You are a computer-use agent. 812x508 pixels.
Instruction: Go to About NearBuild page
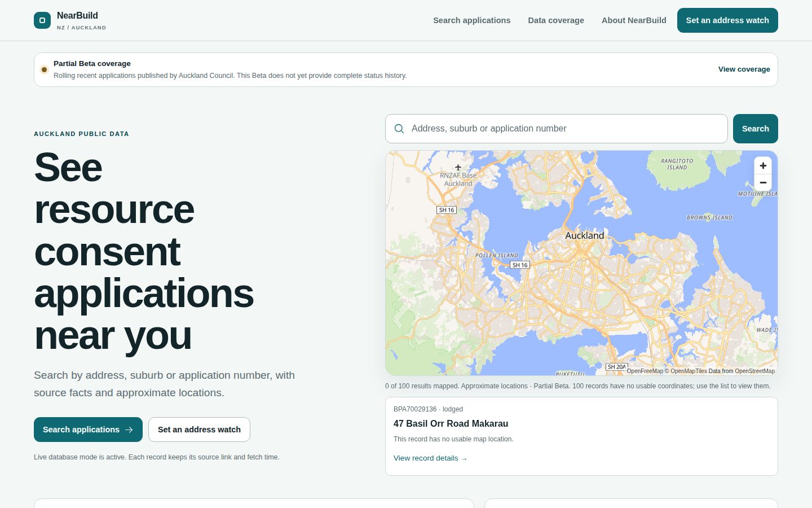coord(634,20)
